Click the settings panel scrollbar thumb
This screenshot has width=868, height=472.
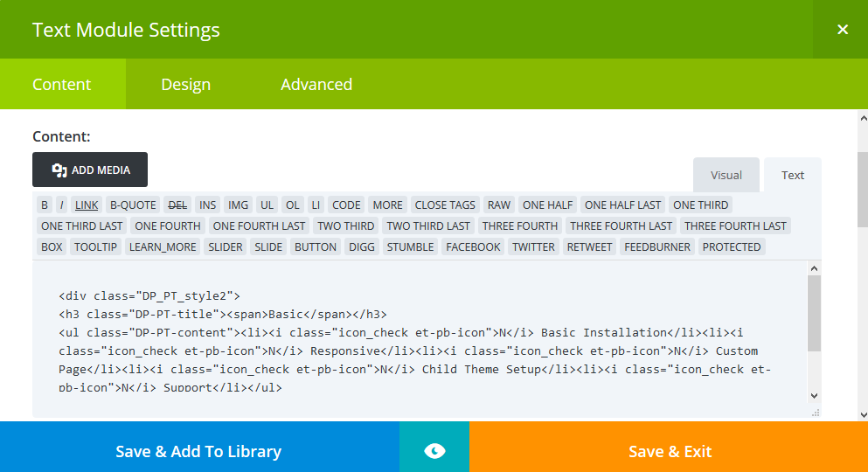(863, 190)
